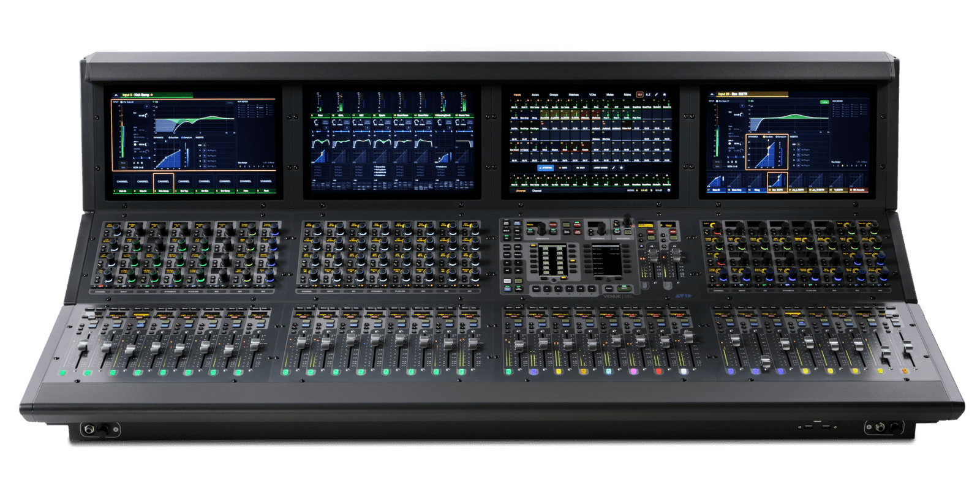This screenshot has width=980, height=491.
Task: Tap the 123 numeric sort icon
Action: click(639, 95)
